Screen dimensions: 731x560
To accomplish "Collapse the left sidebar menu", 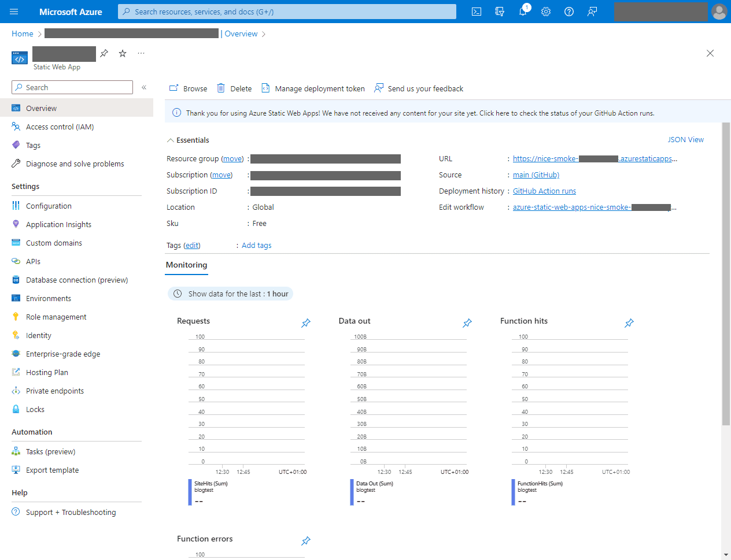I will [x=144, y=87].
